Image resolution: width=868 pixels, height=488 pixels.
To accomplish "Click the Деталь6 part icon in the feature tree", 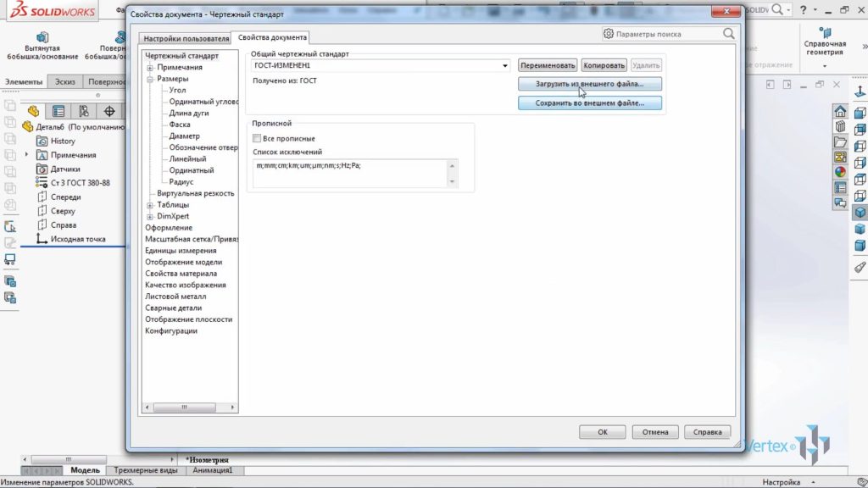I will [x=28, y=127].
